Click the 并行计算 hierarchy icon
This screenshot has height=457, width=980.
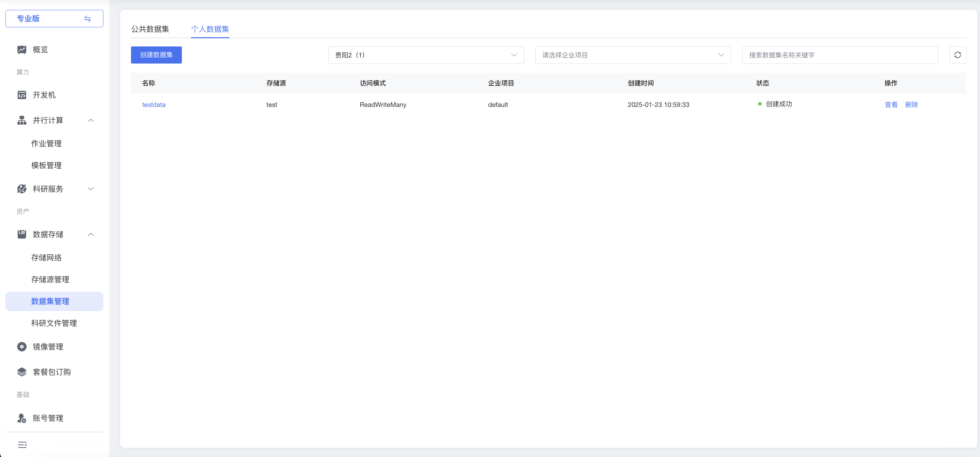[22, 120]
